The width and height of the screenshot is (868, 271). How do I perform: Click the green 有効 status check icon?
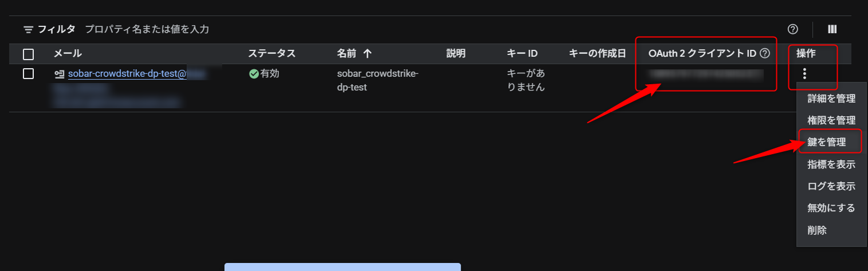[254, 74]
